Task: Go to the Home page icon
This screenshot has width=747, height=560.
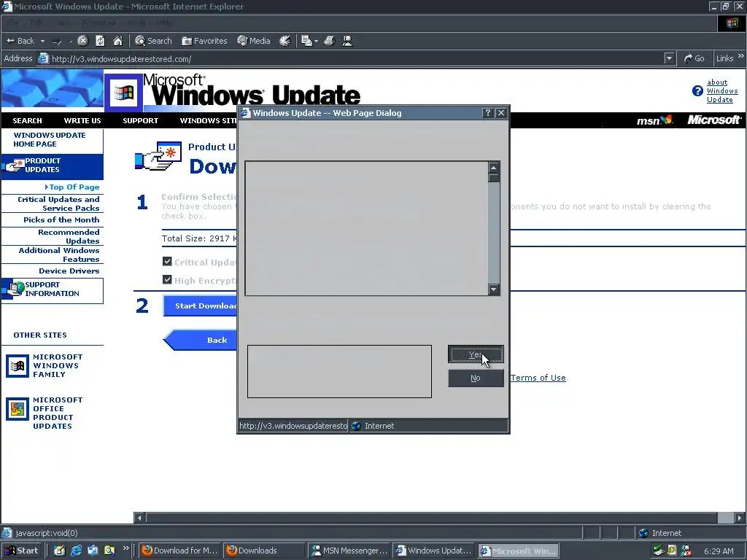Action: (x=117, y=41)
